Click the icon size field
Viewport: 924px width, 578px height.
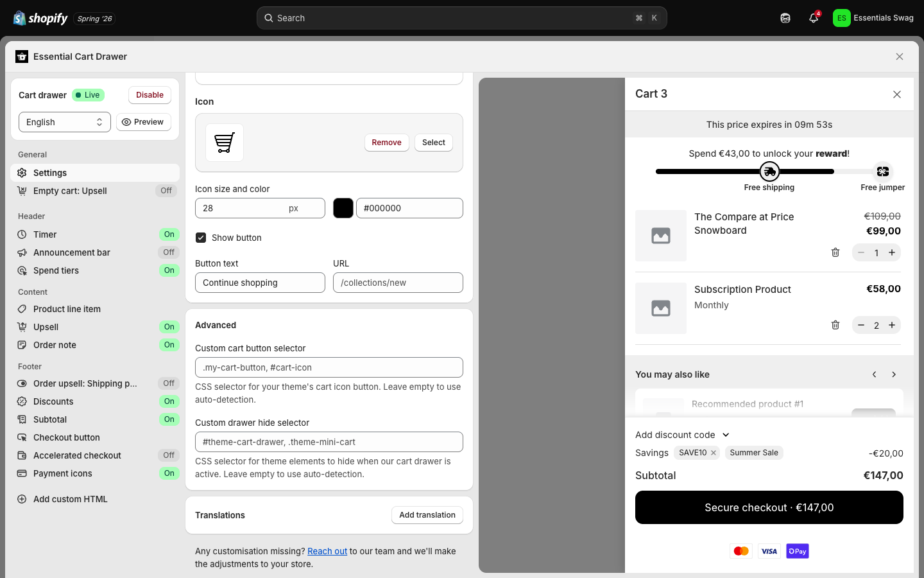260,208
